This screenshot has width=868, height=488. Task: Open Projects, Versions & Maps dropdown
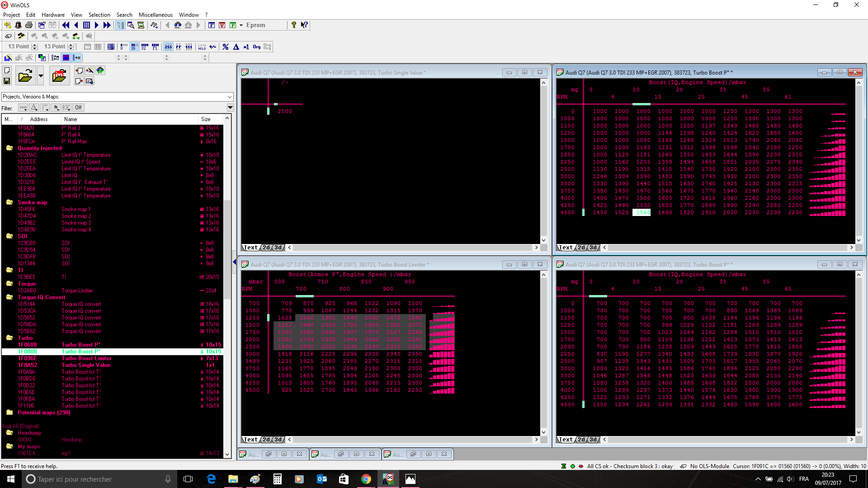pos(230,97)
